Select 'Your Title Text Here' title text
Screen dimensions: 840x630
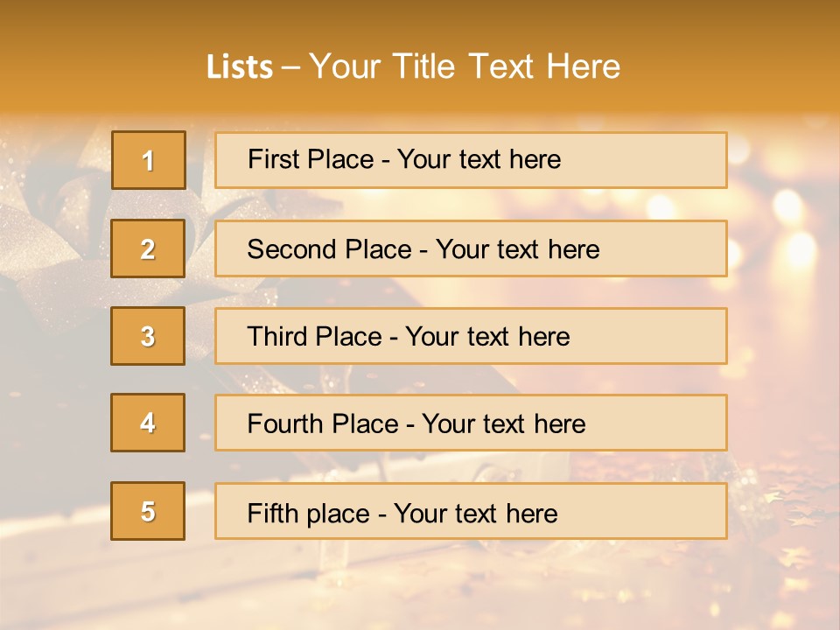[465, 66]
